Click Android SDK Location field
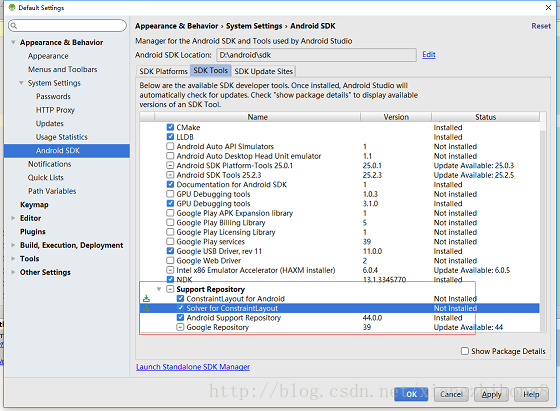Viewport: 560px width, 411px height. point(316,55)
